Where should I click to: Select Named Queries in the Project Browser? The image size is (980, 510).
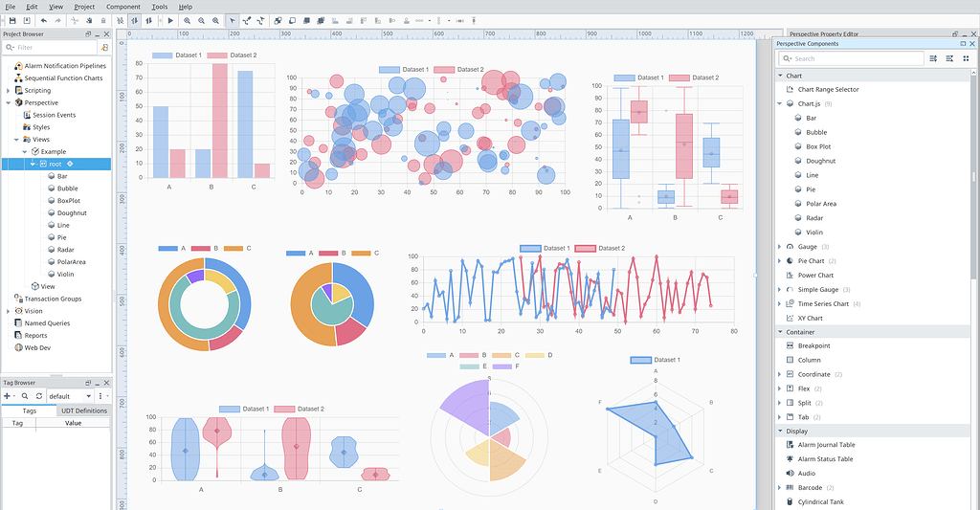[47, 323]
